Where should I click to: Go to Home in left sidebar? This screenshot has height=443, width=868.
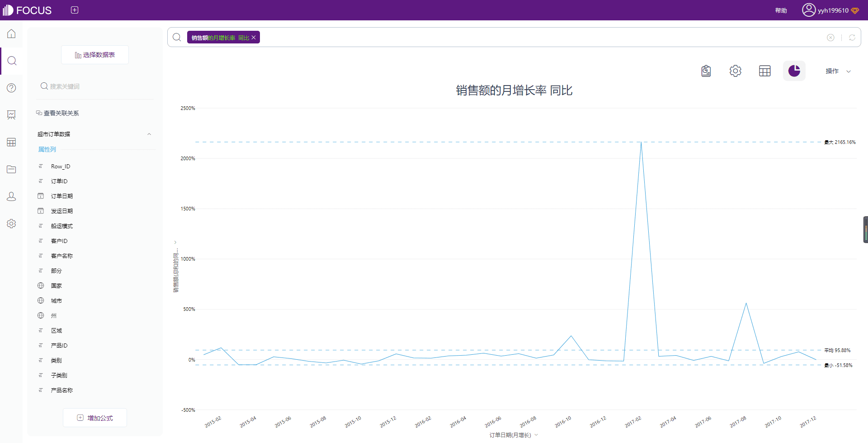[11, 34]
